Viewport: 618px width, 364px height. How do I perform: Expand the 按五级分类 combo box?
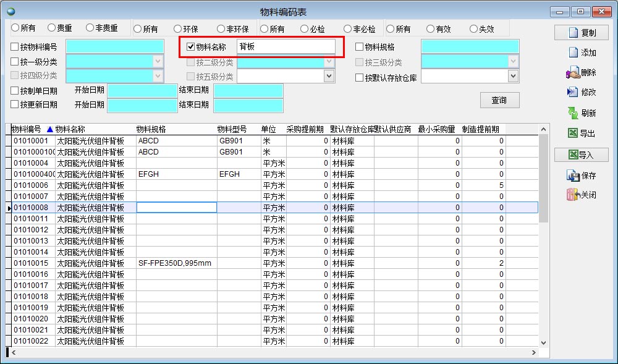[329, 76]
